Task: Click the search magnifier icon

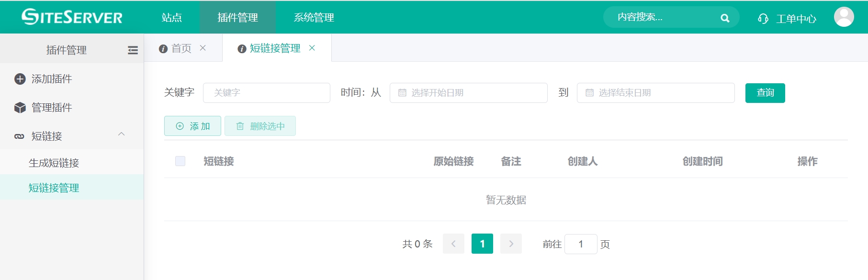Action: pos(725,18)
